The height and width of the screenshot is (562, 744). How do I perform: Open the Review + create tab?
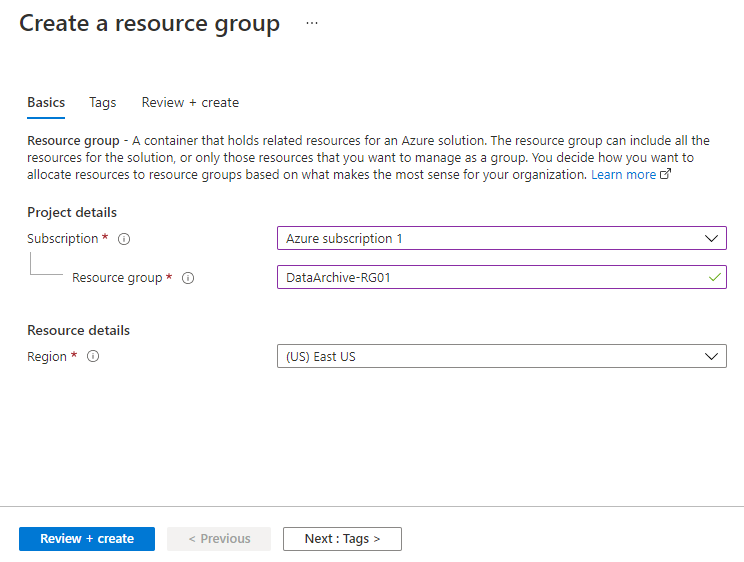(190, 103)
